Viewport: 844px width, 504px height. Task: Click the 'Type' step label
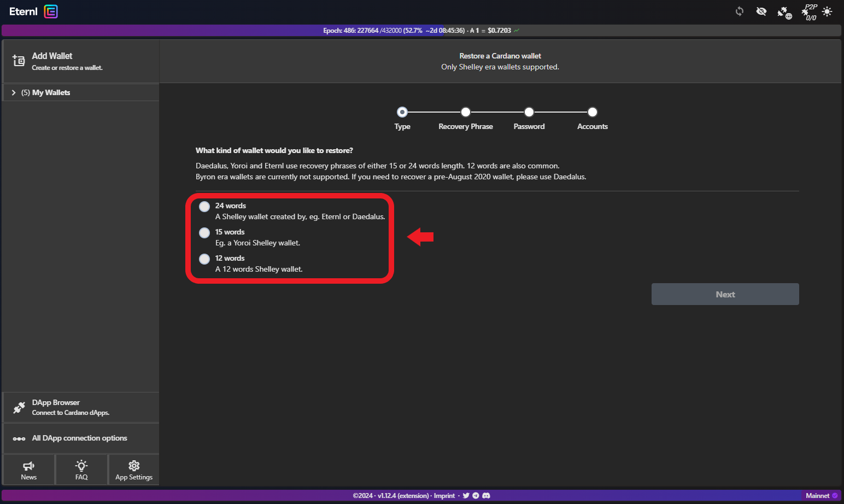pos(402,127)
